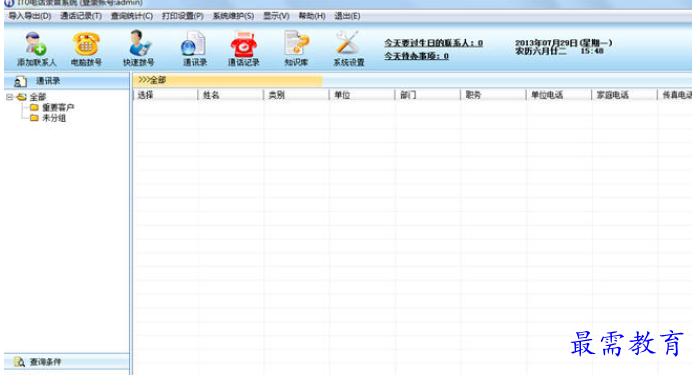Select the 快速拨号 quick dial icon
692x375 pixels.
tap(139, 43)
